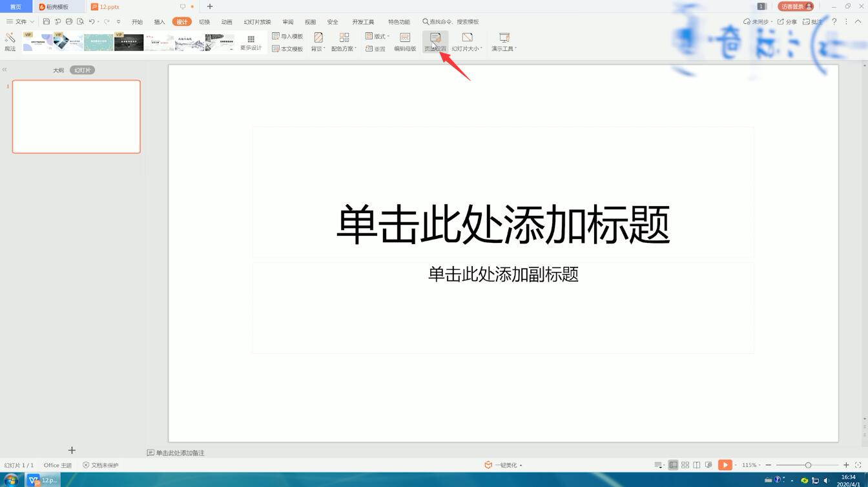Click Windows Start button
Screen dimensions: 868x487
(11, 480)
